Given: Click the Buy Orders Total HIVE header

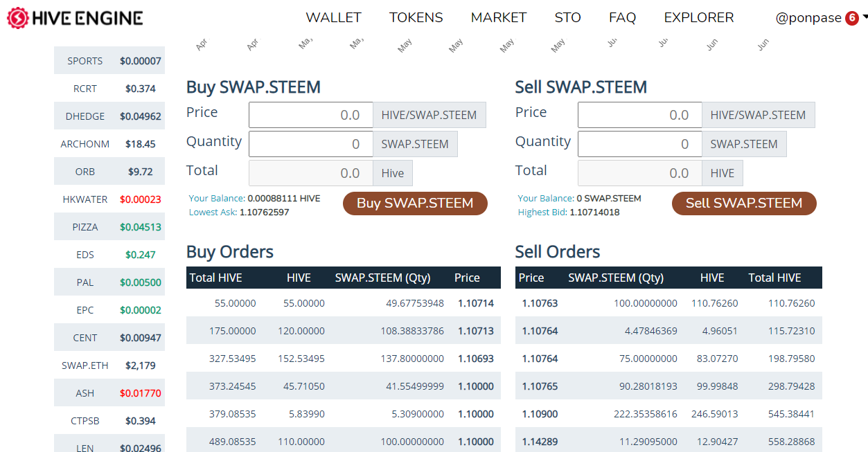Looking at the screenshot, I should point(215,278).
